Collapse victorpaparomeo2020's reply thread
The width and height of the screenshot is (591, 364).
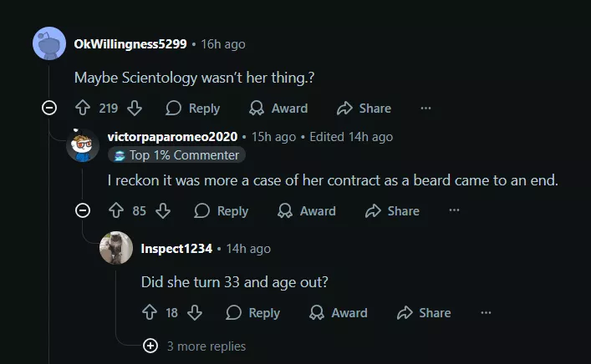[83, 210]
